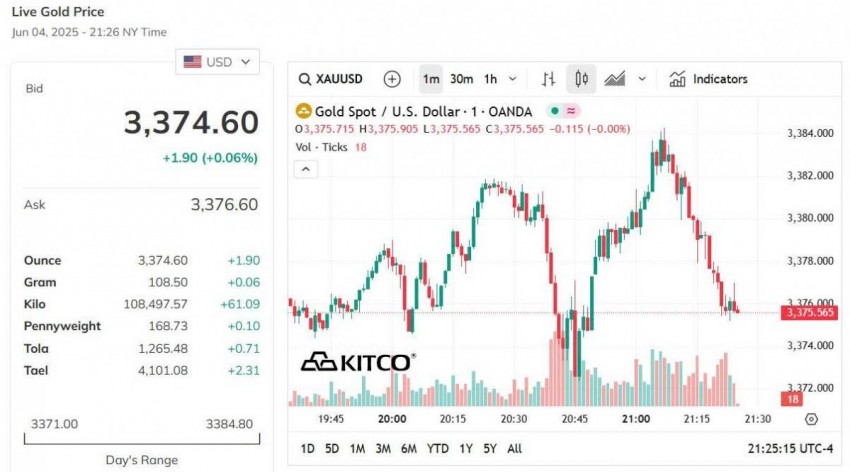
Task: Select the YTD date range
Action: coord(437,449)
